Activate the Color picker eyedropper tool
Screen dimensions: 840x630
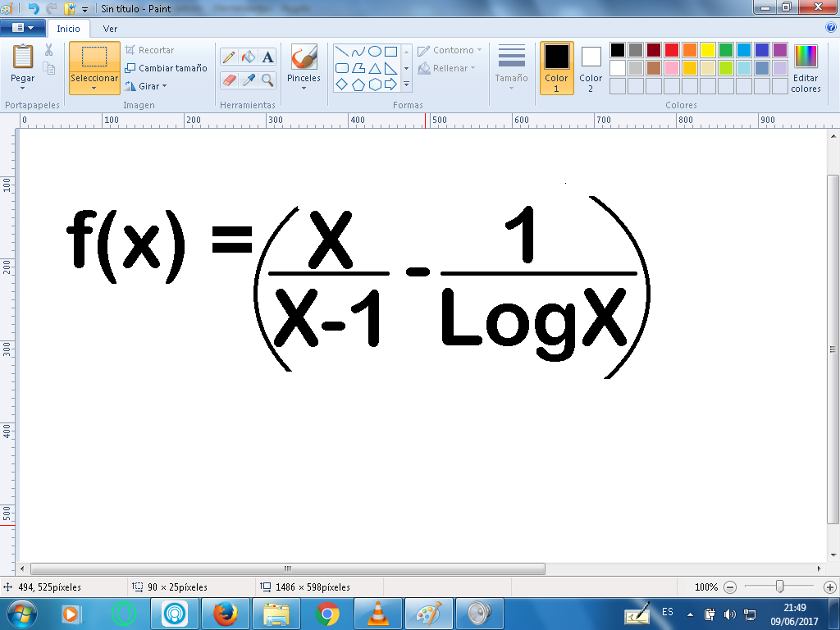tap(249, 80)
